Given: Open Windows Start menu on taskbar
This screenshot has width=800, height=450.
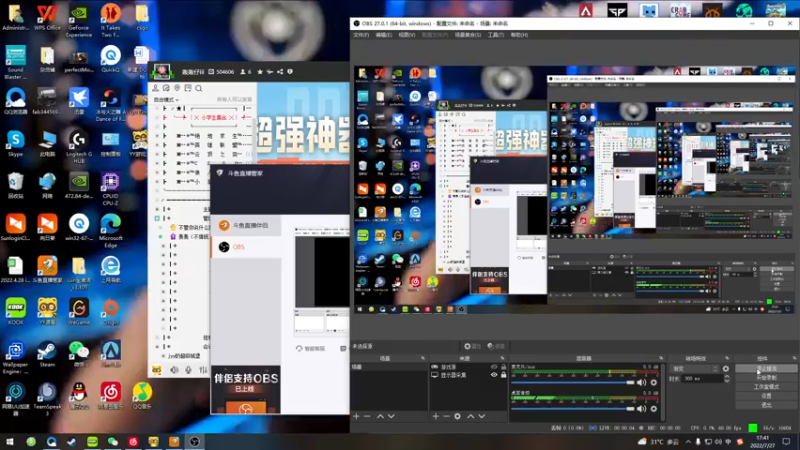Looking at the screenshot, I should point(10,441).
